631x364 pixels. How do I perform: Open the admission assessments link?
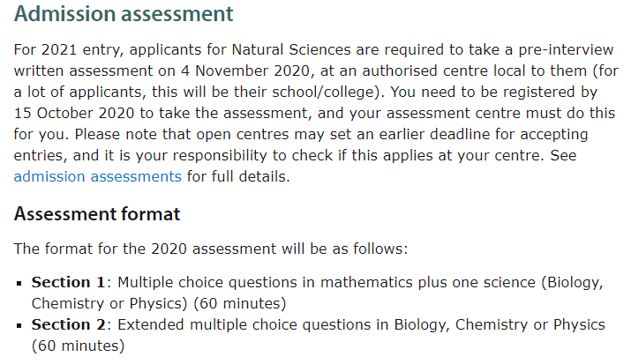[x=98, y=177]
